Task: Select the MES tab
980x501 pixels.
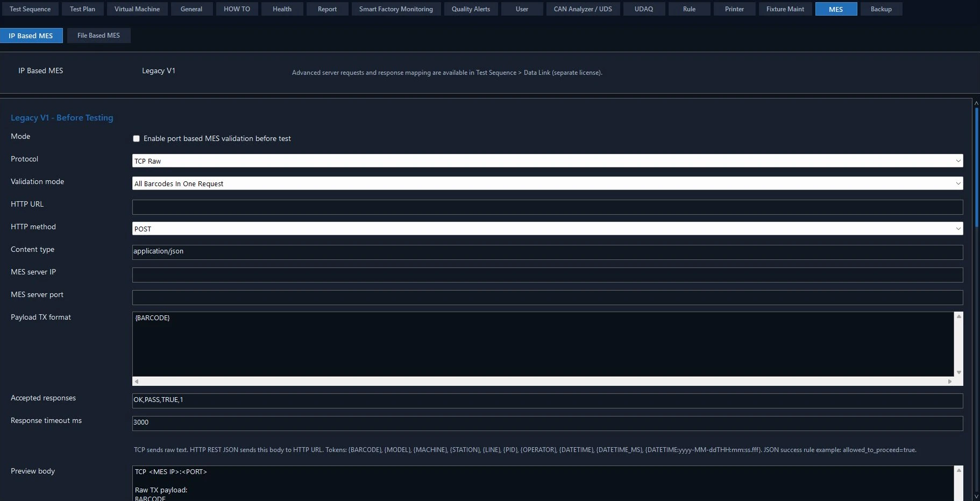Action: [x=836, y=9]
